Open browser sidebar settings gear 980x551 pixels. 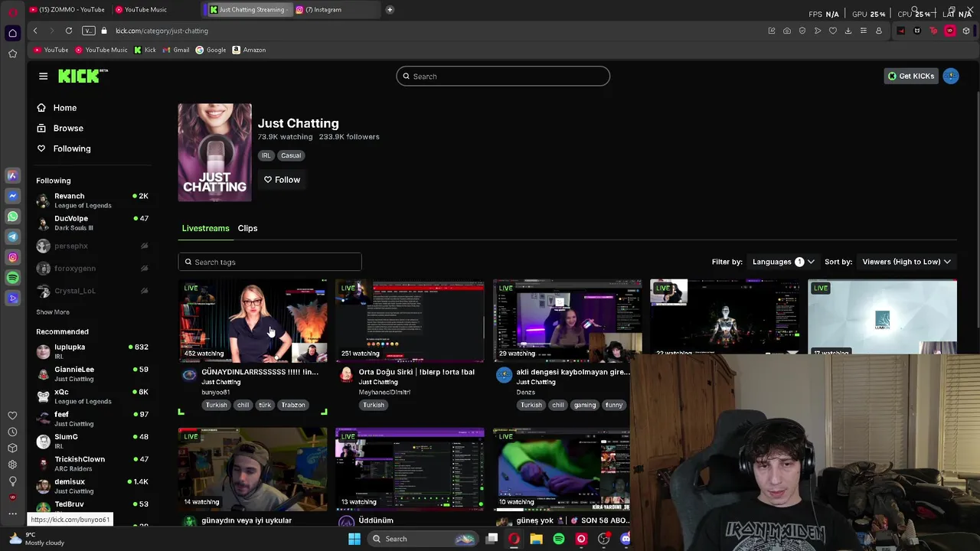coord(12,465)
